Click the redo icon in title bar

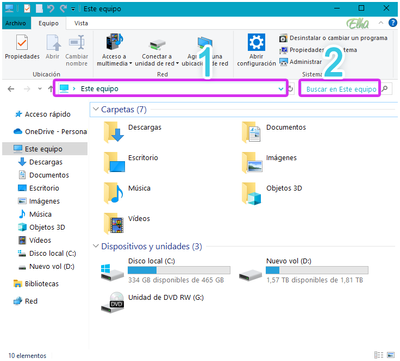click(63, 8)
